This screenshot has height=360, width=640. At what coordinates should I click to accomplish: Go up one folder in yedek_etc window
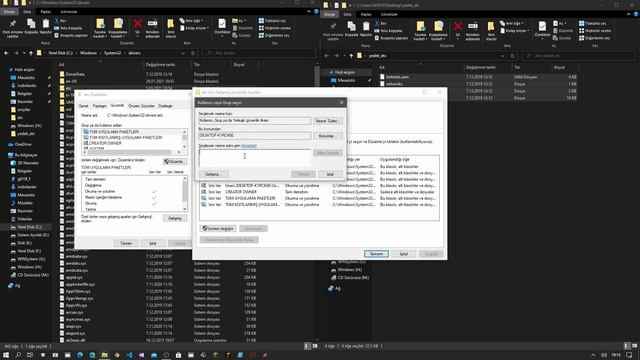coord(351,56)
